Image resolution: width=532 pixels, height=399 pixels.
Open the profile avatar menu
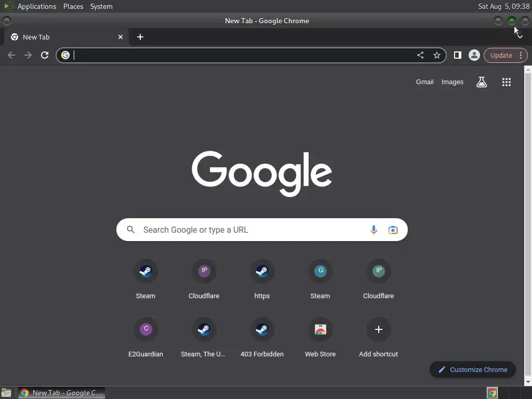474,55
